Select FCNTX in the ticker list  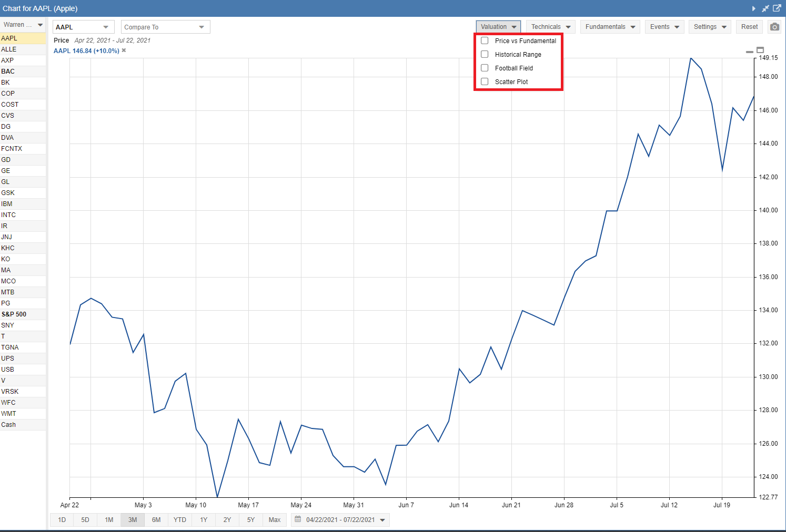click(23, 149)
